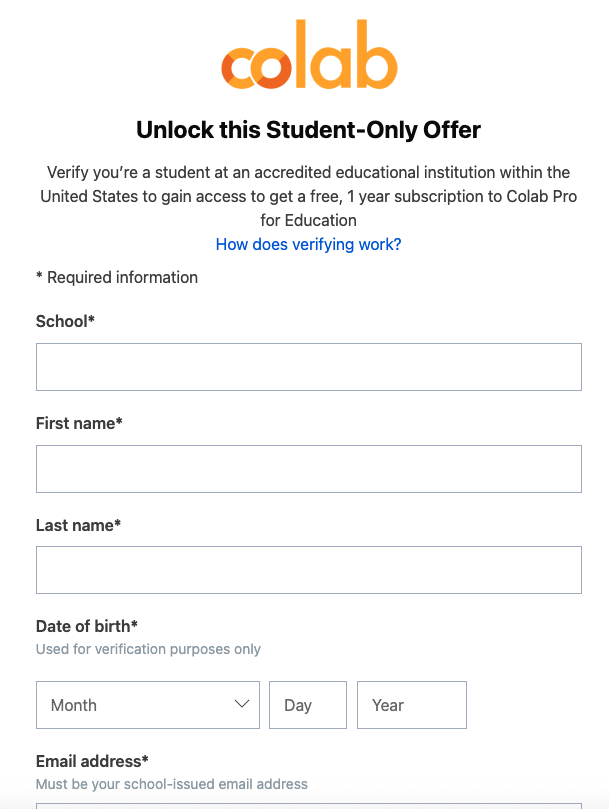609x809 pixels.
Task: Click the chevron arrow in Month selector
Action: (x=241, y=704)
